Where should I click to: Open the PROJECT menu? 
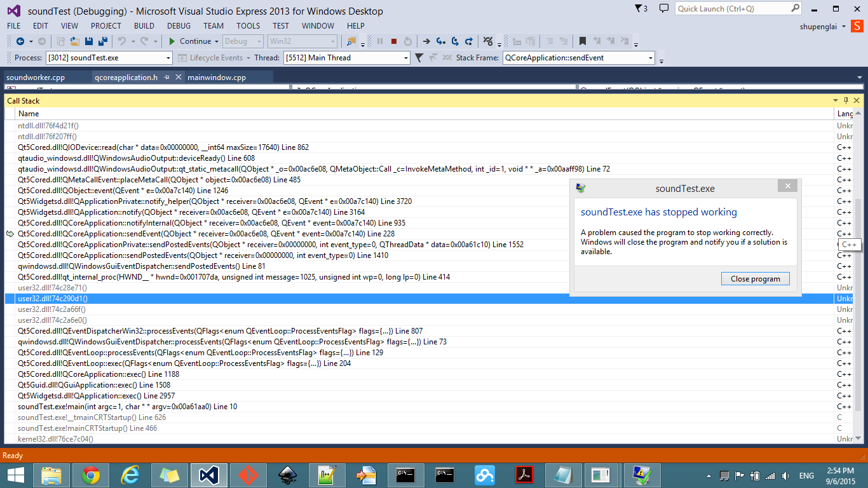click(106, 26)
